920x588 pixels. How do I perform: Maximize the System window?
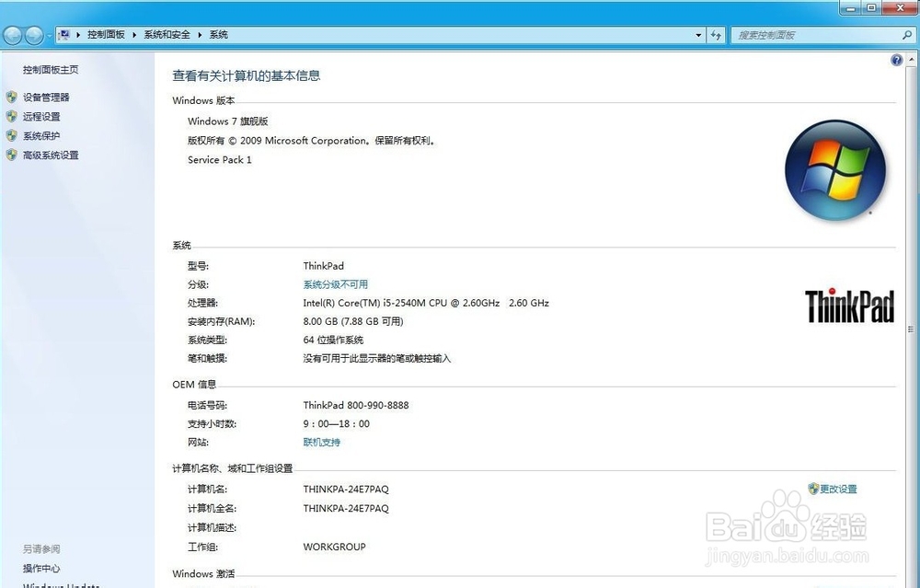[x=872, y=7]
